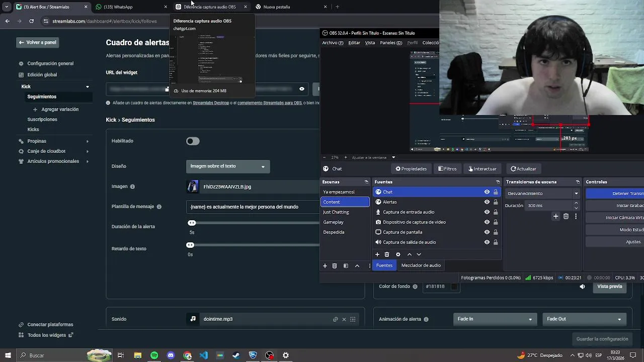644x362 pixels.
Task: Open the Desvanecimiento transition dropdown
Action: pyautogui.click(x=543, y=194)
